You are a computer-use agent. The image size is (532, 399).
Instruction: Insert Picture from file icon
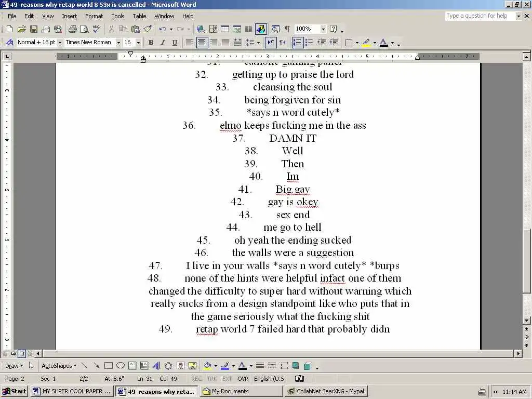pyautogui.click(x=192, y=365)
